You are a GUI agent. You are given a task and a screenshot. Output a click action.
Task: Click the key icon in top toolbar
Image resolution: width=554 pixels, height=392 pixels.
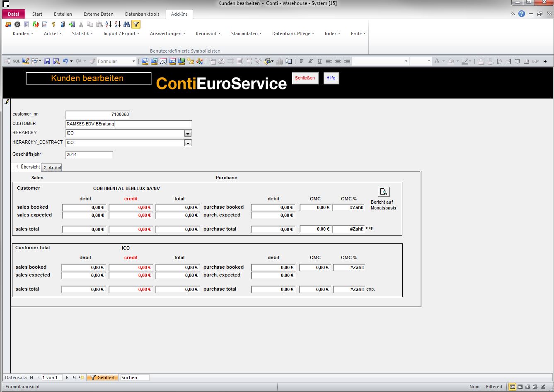[x=53, y=24]
